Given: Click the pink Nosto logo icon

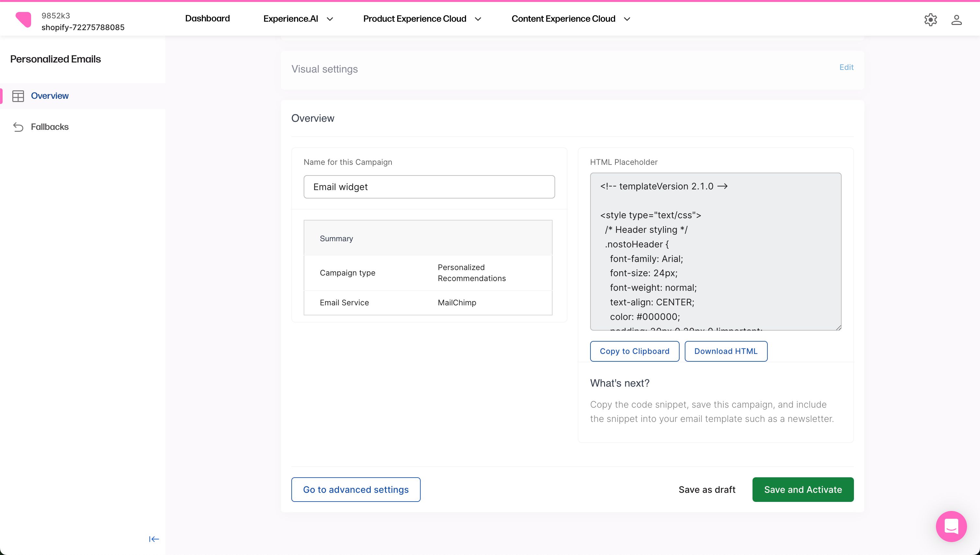Looking at the screenshot, I should tap(24, 19).
